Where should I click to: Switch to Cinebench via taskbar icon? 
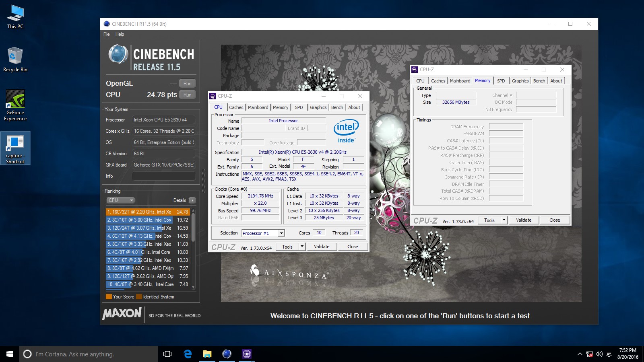click(x=227, y=354)
